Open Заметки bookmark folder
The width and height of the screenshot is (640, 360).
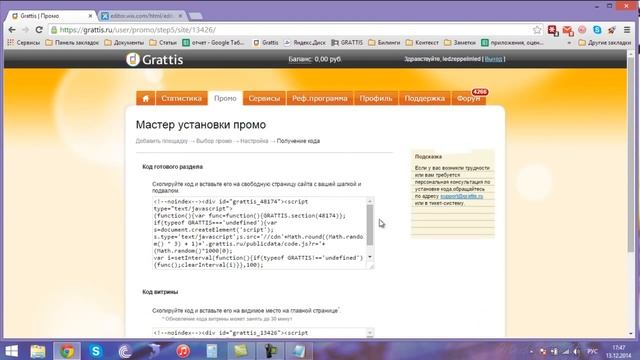(x=460, y=42)
